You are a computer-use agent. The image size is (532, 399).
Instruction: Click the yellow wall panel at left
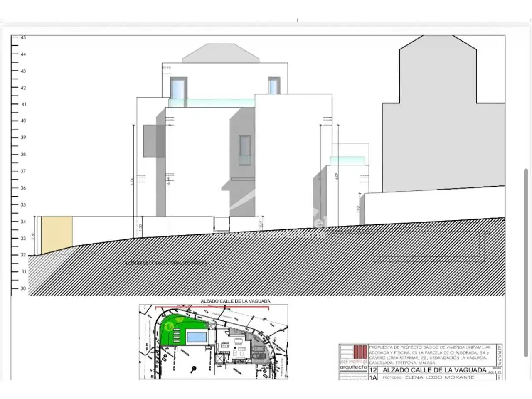[x=57, y=234]
